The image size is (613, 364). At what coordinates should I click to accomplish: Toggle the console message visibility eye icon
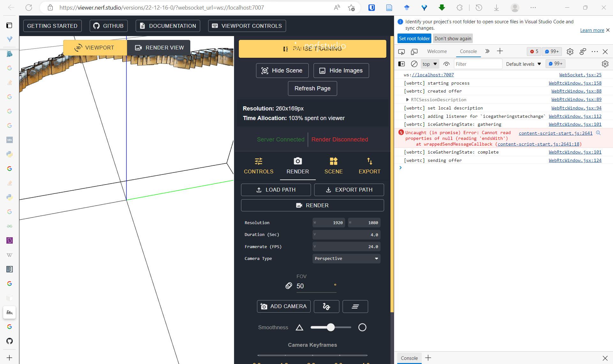click(x=446, y=64)
